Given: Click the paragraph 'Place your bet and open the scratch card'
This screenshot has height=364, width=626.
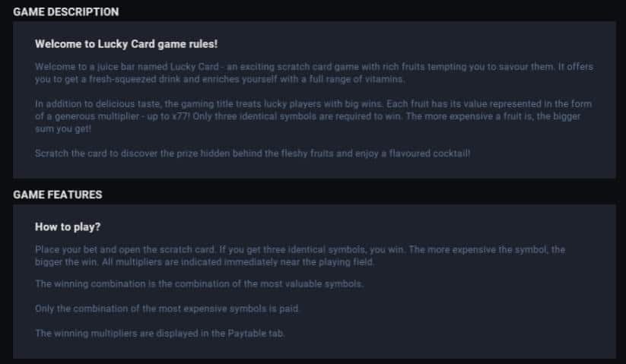Looking at the screenshot, I should 300,256.
